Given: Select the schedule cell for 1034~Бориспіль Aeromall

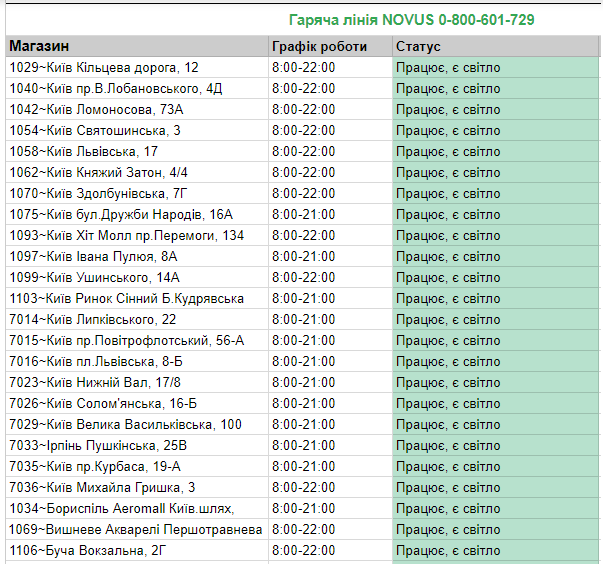Looking at the screenshot, I should (329, 509).
